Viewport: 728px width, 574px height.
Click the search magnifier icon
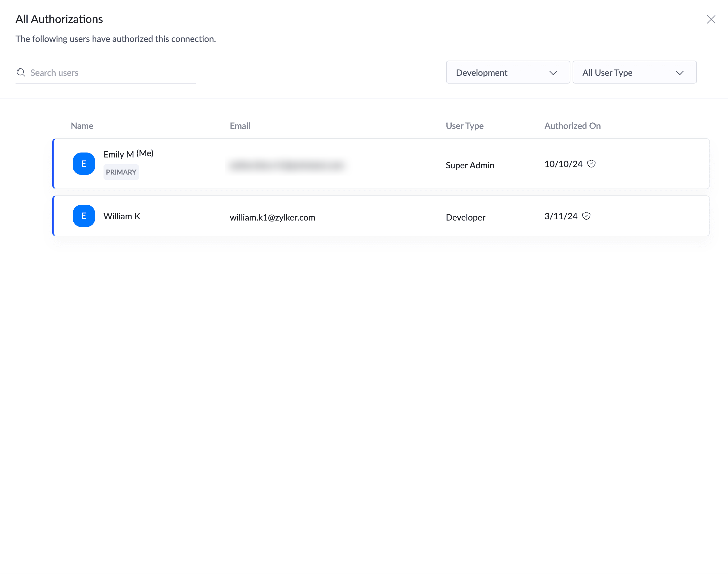(x=21, y=73)
